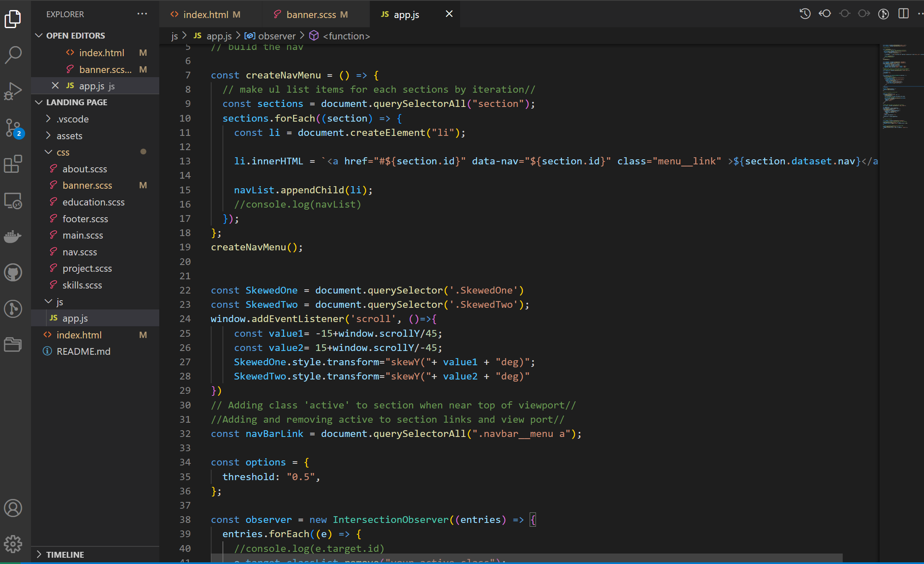Screen dimensions: 924x564
Task: Open Remote Explorer view
Action: 13,200
